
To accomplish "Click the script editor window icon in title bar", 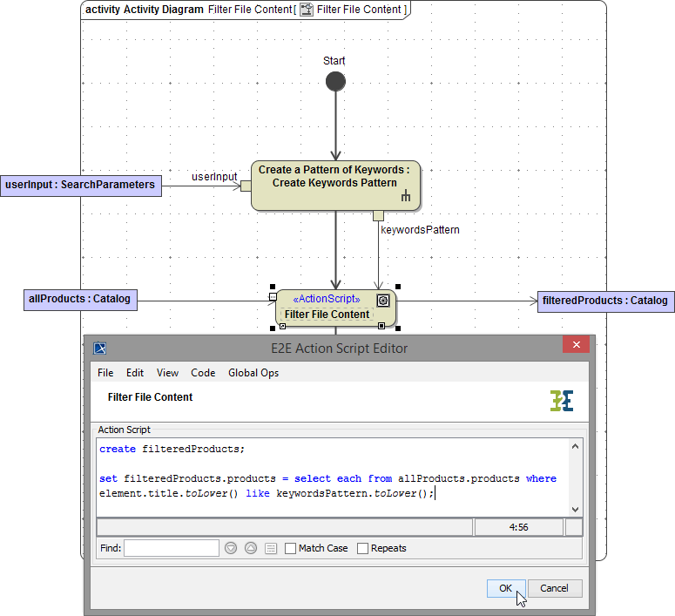I will click(100, 349).
